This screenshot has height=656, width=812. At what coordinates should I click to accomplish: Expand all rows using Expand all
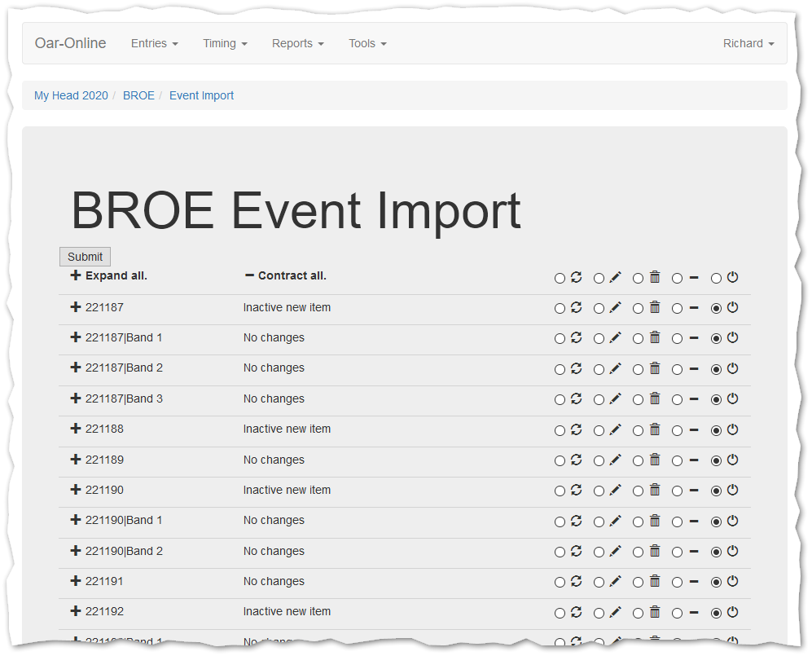tap(109, 275)
